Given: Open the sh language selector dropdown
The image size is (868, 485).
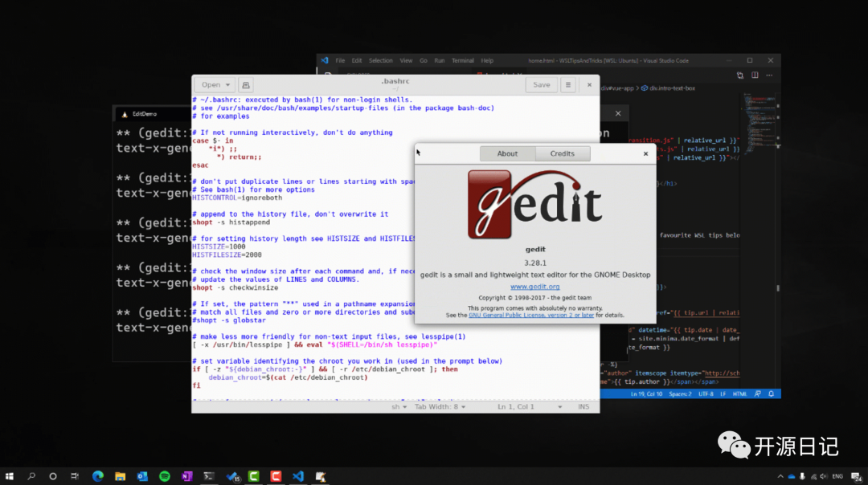Looking at the screenshot, I should (x=399, y=406).
